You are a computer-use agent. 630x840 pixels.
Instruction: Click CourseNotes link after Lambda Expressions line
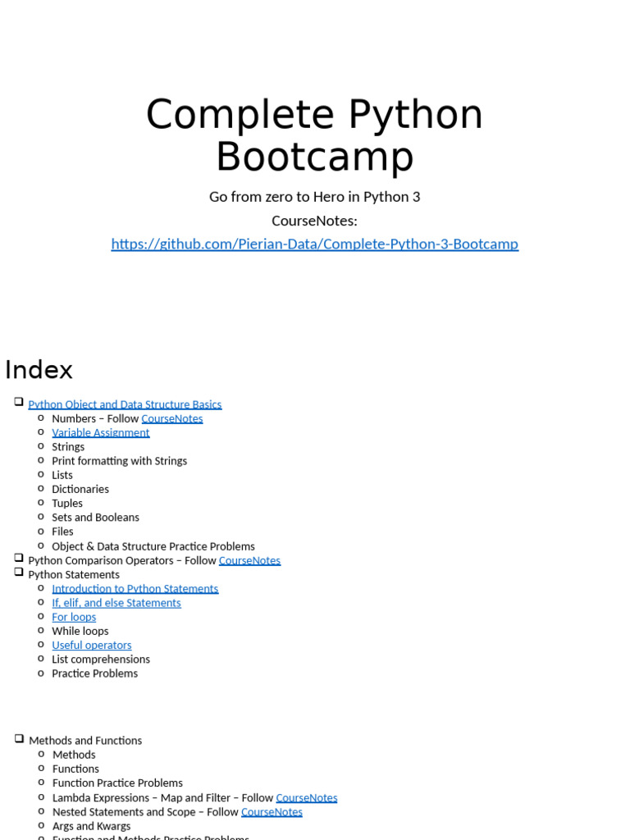point(307,797)
